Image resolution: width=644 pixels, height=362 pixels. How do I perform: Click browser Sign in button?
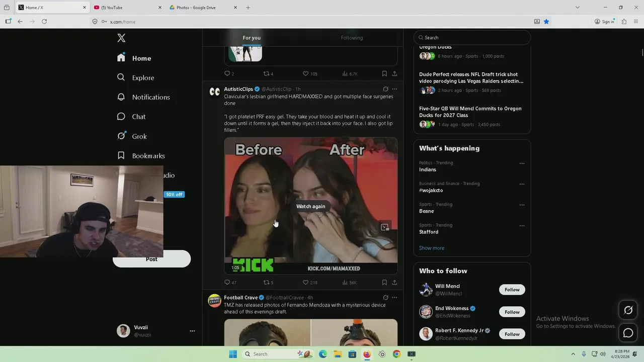click(605, 22)
